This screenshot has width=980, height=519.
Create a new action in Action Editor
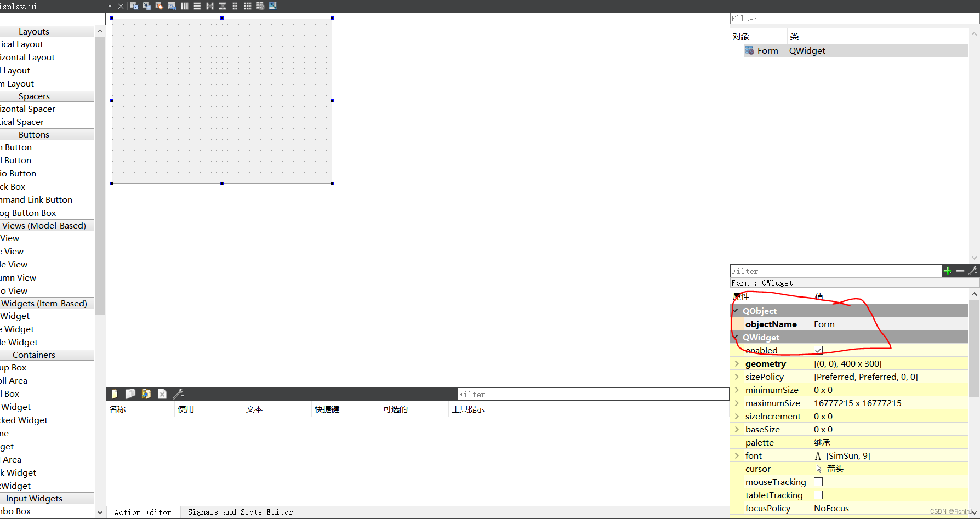coord(114,393)
